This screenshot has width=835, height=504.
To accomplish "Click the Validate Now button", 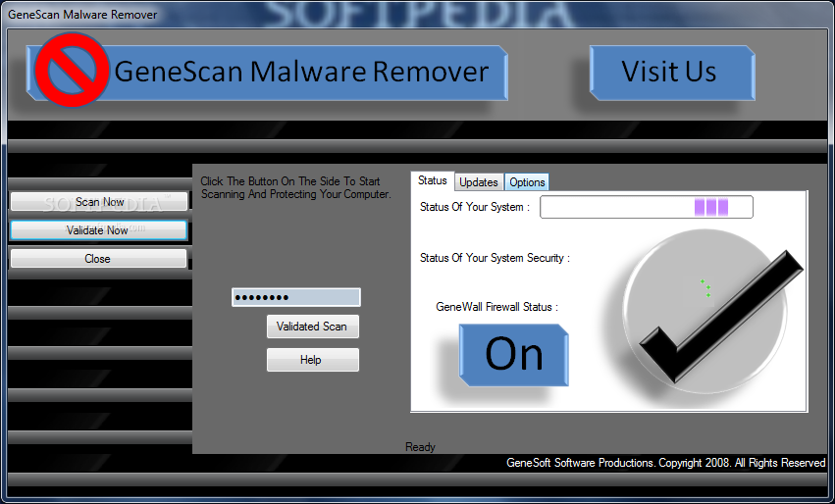I will pos(99,230).
